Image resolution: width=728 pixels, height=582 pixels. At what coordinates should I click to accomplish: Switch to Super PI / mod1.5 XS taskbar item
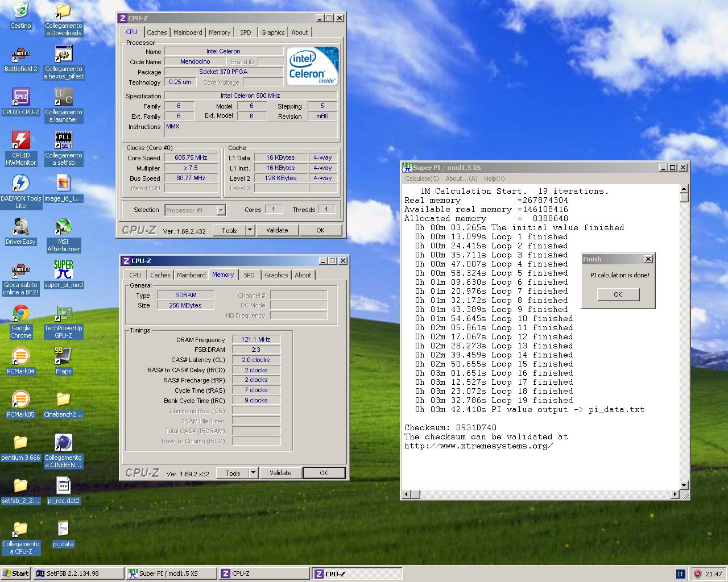click(x=171, y=573)
